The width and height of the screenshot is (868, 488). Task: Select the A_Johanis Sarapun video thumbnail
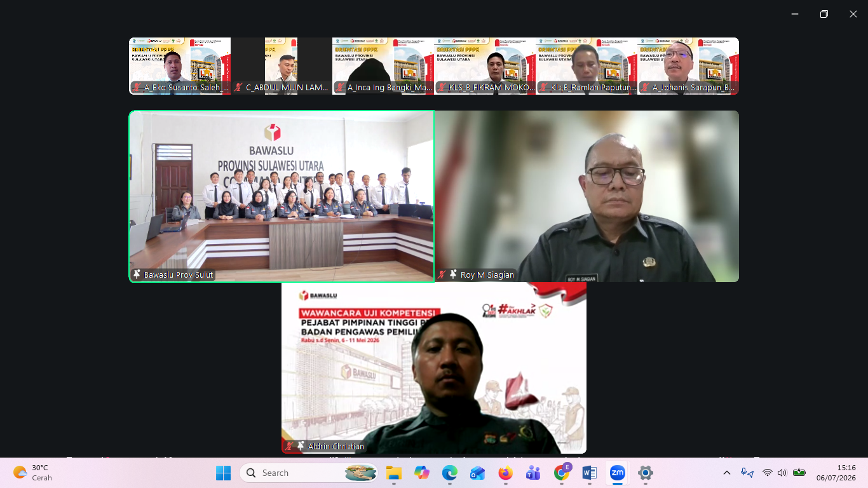tap(688, 66)
